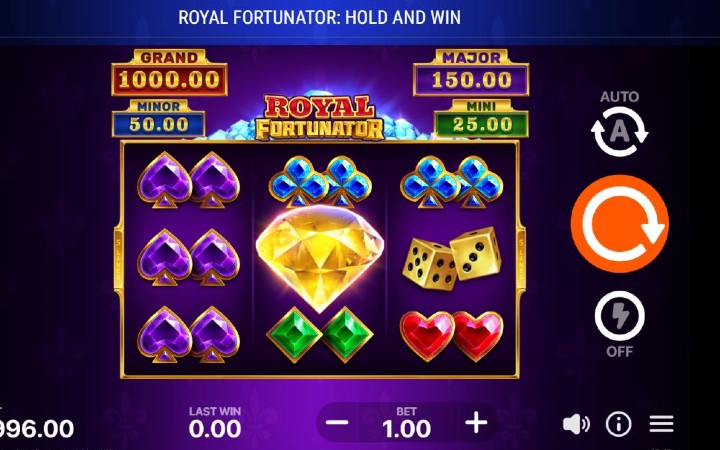Image resolution: width=720 pixels, height=450 pixels.
Task: Open the hamburger menu
Action: pos(661,424)
